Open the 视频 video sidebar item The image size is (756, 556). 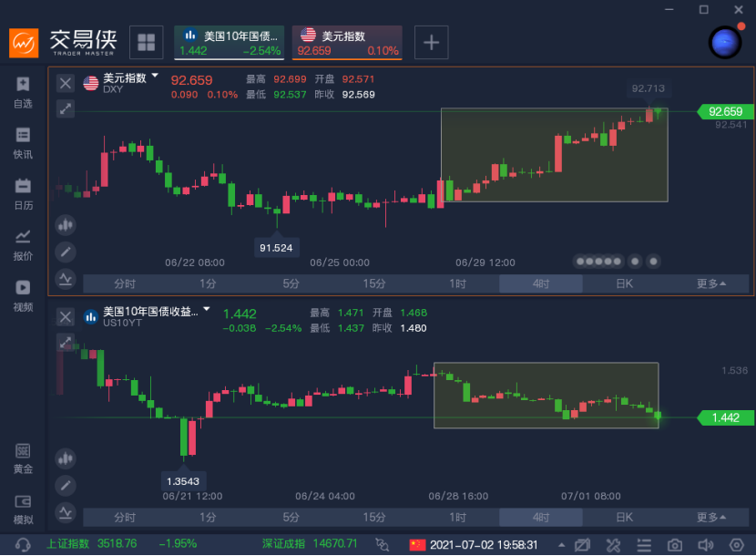tap(23, 296)
